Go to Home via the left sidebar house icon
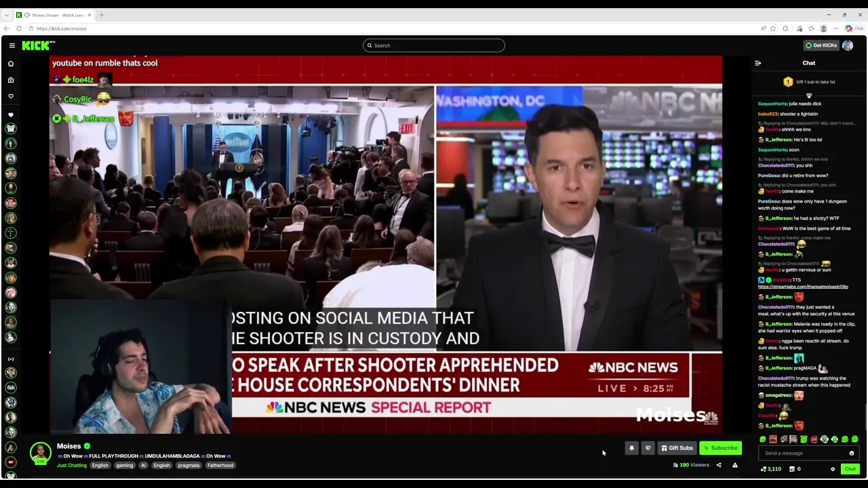 (11, 64)
